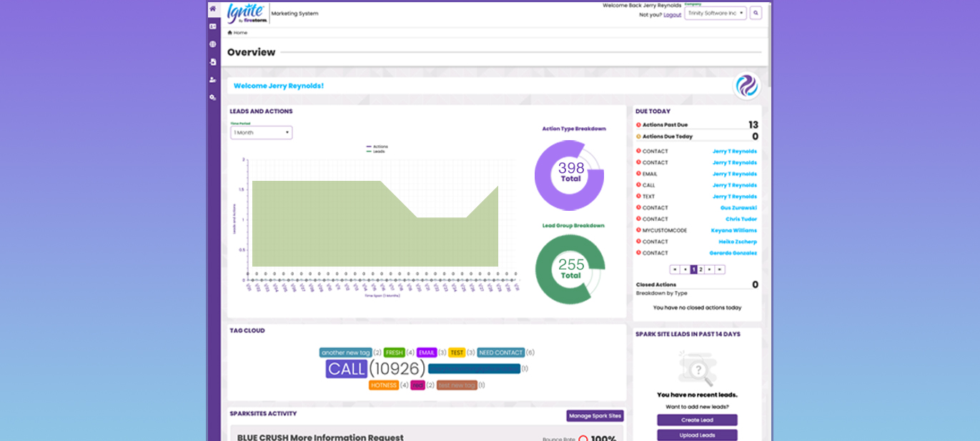980x441 pixels.
Task: Toggle the Leads series in chart legend
Action: (x=376, y=152)
